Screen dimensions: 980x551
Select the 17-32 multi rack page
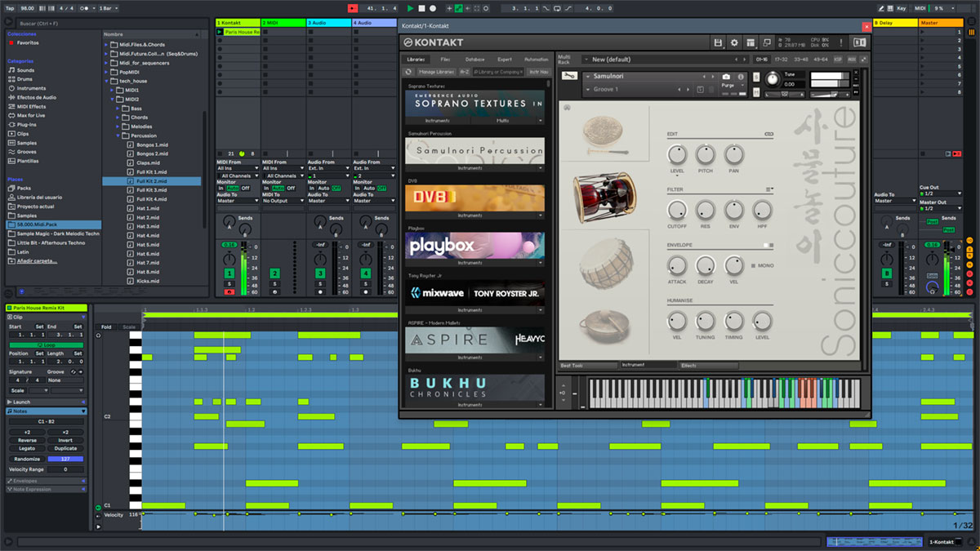782,60
